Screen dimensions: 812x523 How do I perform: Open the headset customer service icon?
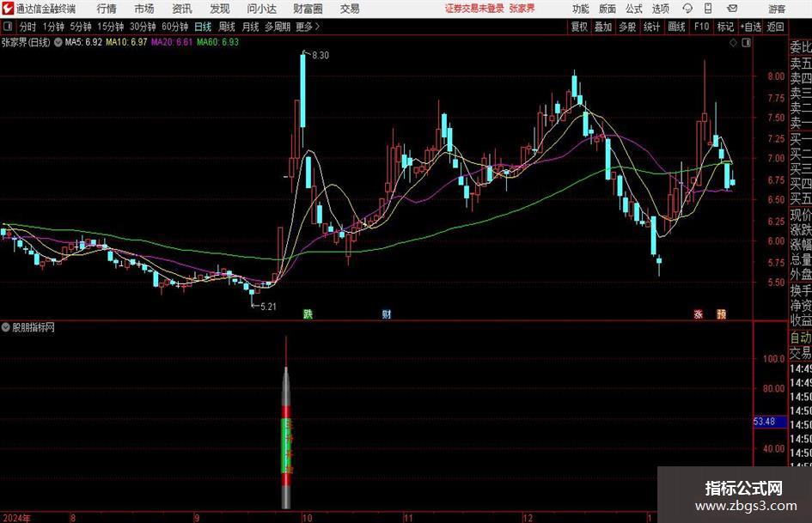[x=687, y=9]
